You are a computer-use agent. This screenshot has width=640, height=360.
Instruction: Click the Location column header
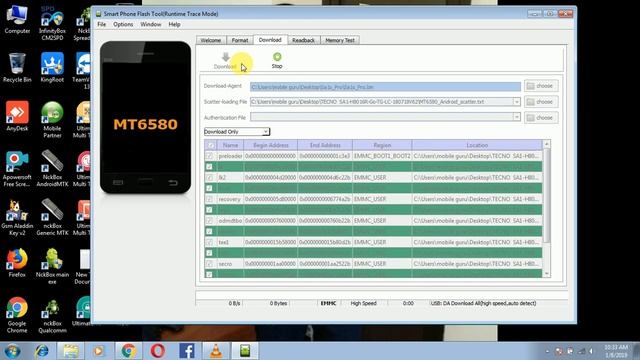click(477, 145)
